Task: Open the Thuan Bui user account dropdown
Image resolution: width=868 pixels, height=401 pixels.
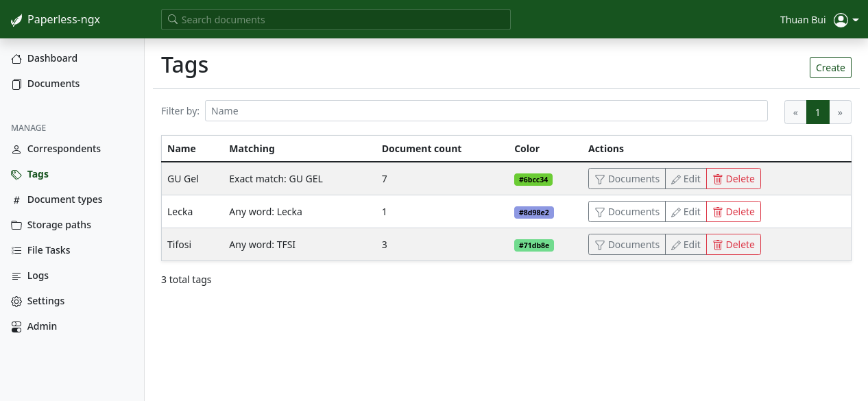Action: pos(845,20)
